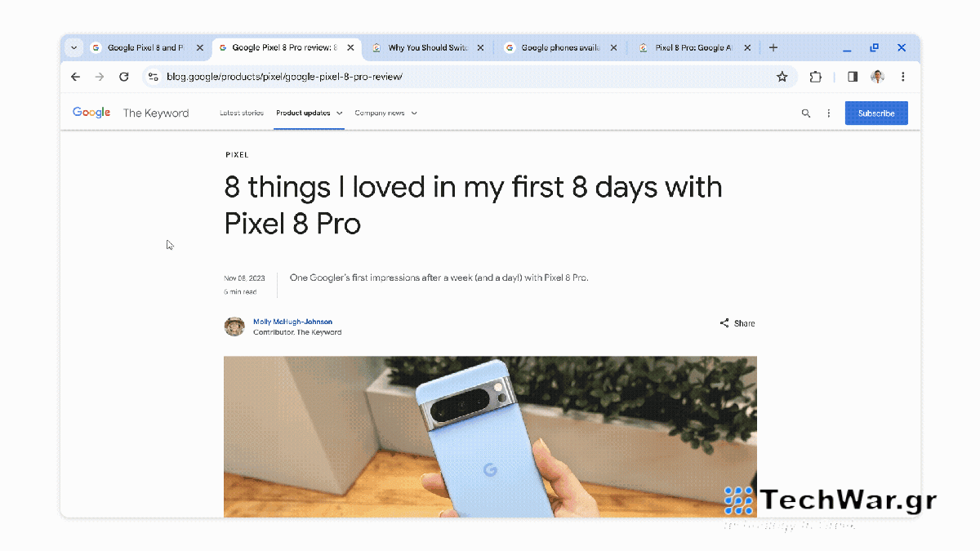This screenshot has height=551, width=980.
Task: Open the blog's vertical dots menu
Action: coord(829,113)
